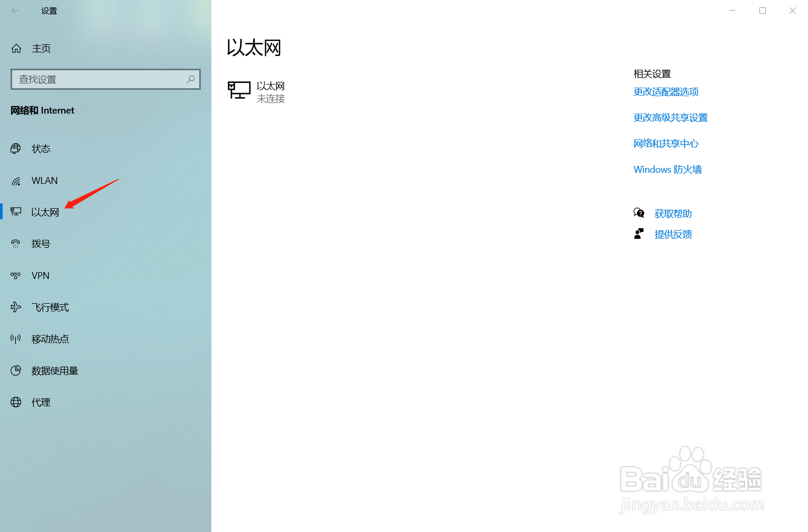
Task: Click the 拨号 dial-up phone icon
Action: pos(16,244)
